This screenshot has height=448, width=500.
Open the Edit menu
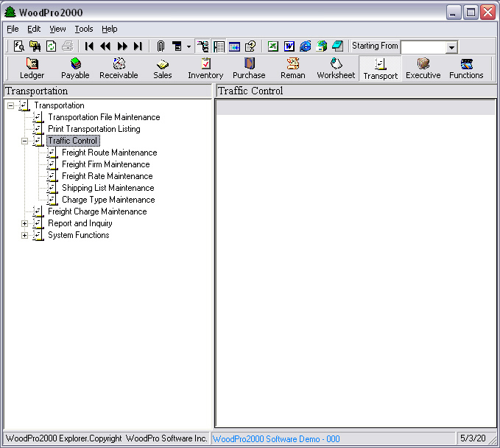point(34,29)
